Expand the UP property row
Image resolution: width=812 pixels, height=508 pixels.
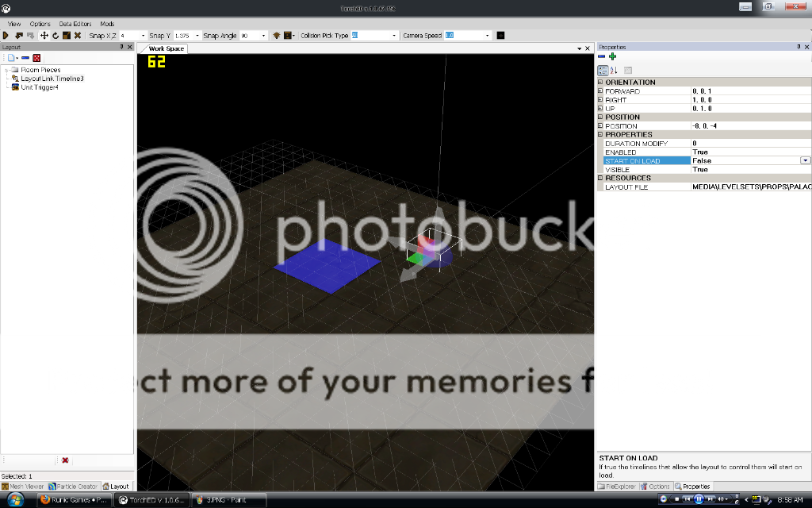[x=600, y=108]
